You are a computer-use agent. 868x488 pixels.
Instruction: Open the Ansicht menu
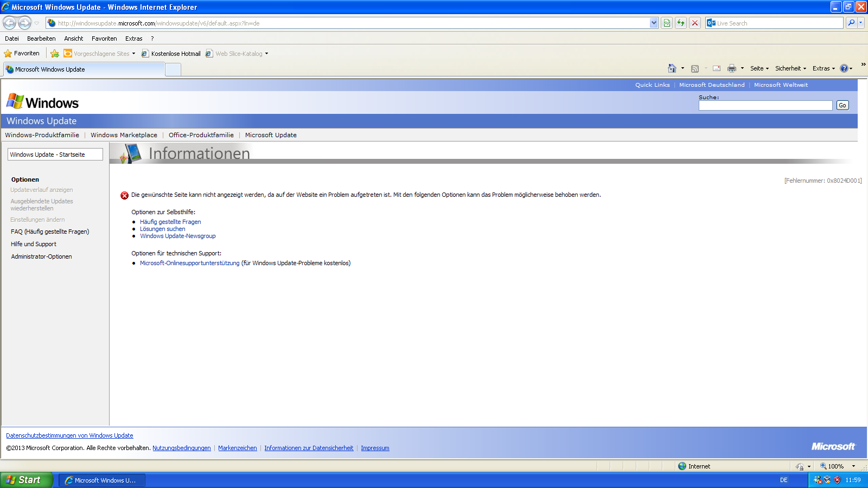click(x=74, y=38)
